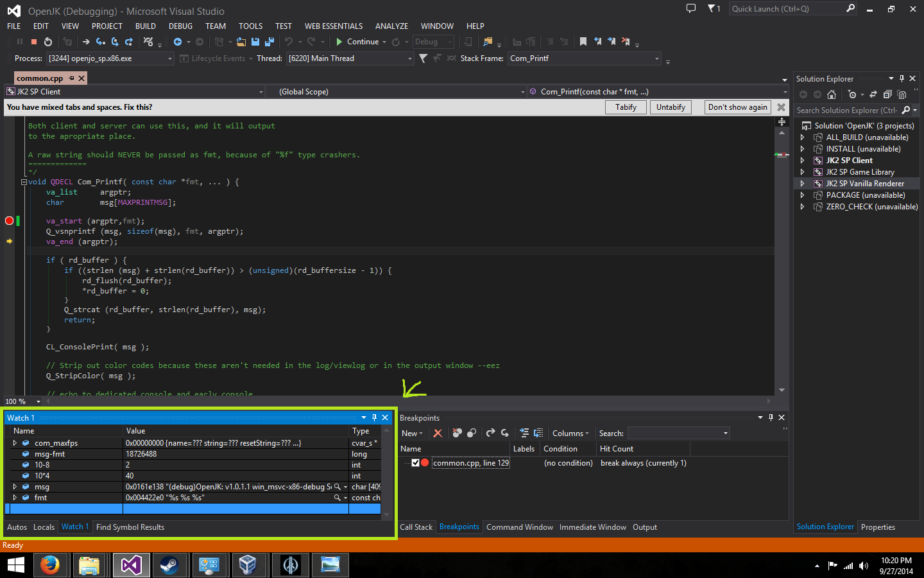This screenshot has height=578, width=924.
Task: Click the feedback speech bubble icon in title bar
Action: tap(691, 8)
